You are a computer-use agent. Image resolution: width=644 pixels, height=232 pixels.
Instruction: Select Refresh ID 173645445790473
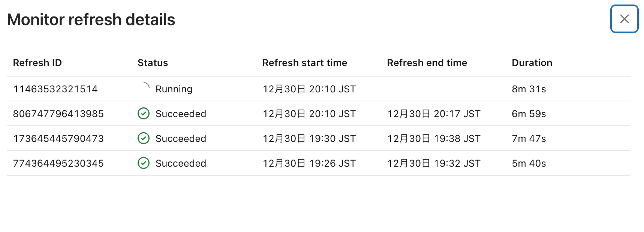coord(58,139)
